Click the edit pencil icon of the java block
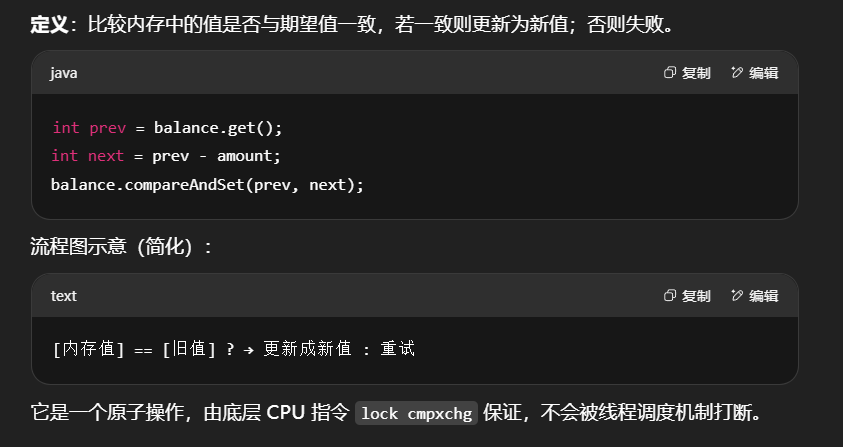The image size is (843, 447). pos(738,73)
